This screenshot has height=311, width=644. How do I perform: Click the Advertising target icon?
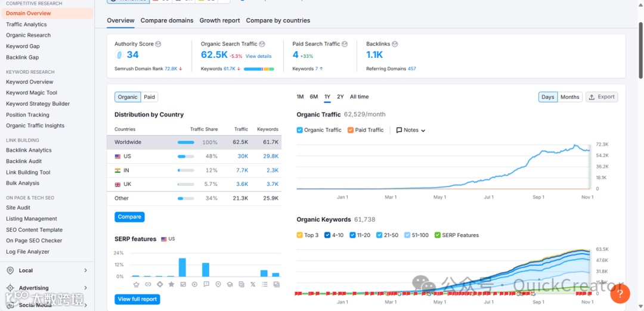[10, 288]
